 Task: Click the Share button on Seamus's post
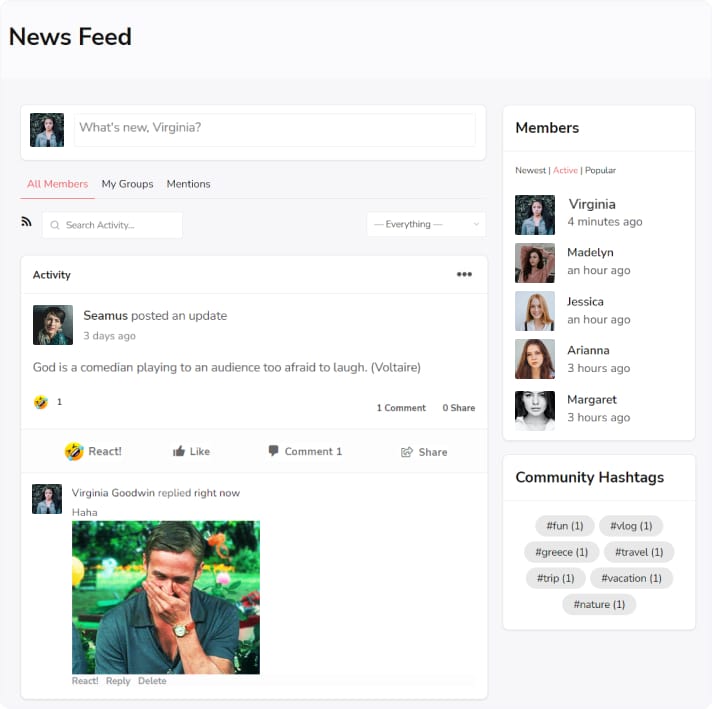tap(424, 452)
